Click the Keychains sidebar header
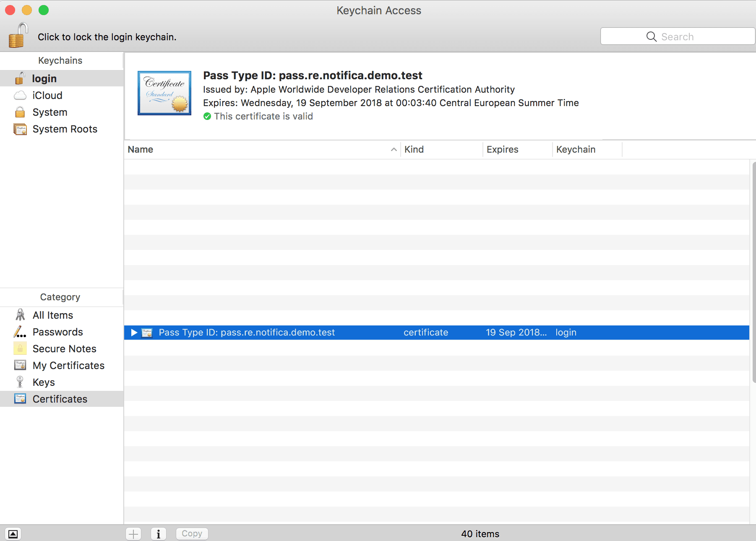 tap(60, 60)
